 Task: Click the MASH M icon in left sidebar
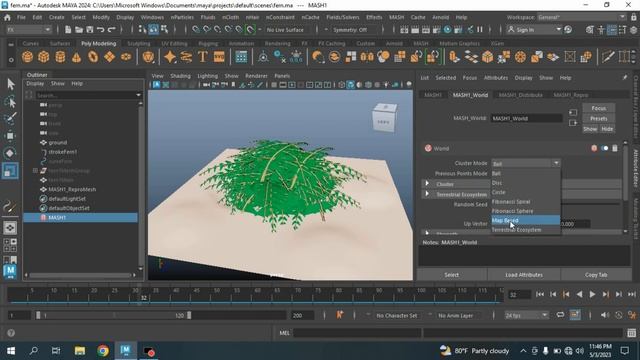tap(10, 271)
